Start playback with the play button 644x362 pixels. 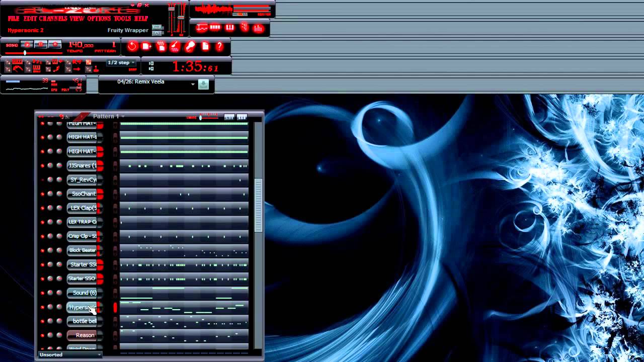[x=27, y=45]
